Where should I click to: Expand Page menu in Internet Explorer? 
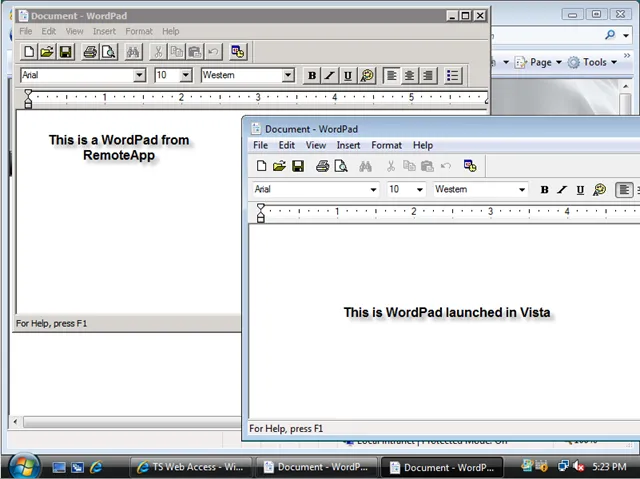point(539,62)
